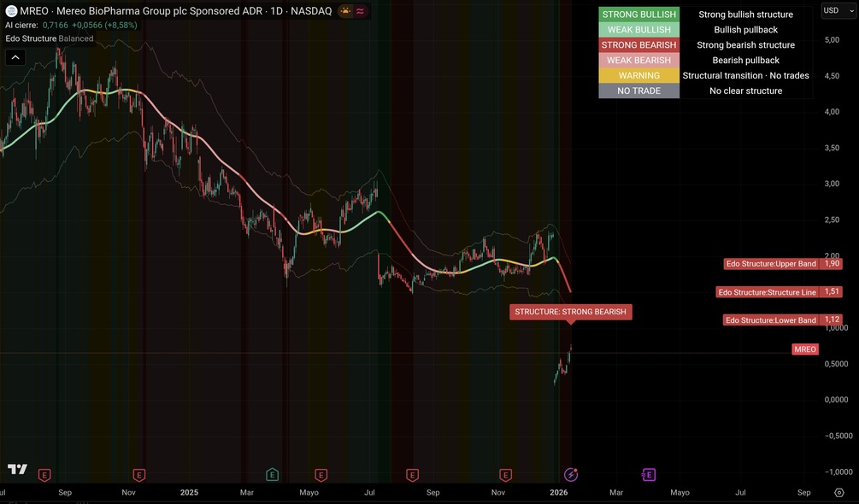Click the Edo Structure:Structure Line price label
The height and width of the screenshot is (504, 859).
(x=767, y=292)
